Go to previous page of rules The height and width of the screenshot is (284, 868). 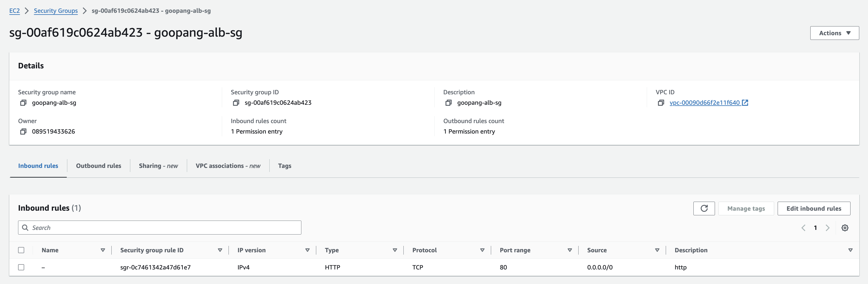coord(803,228)
